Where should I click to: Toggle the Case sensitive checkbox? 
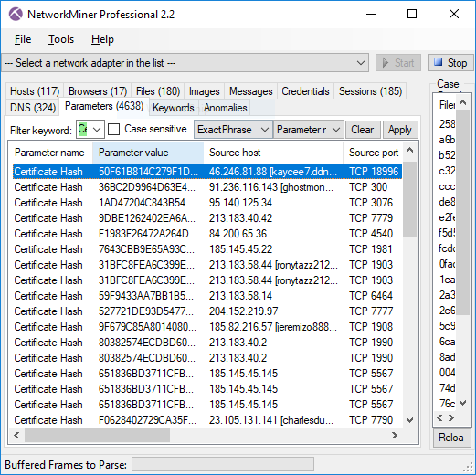(113, 129)
